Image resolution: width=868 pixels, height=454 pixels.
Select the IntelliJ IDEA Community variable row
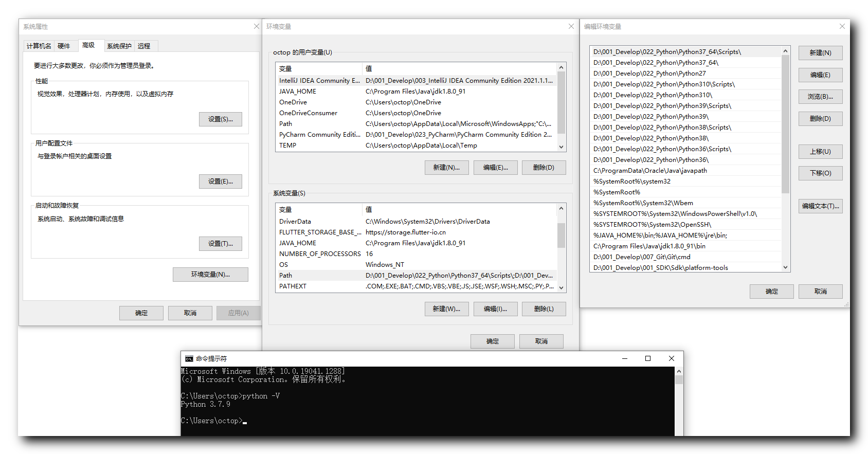[416, 81]
